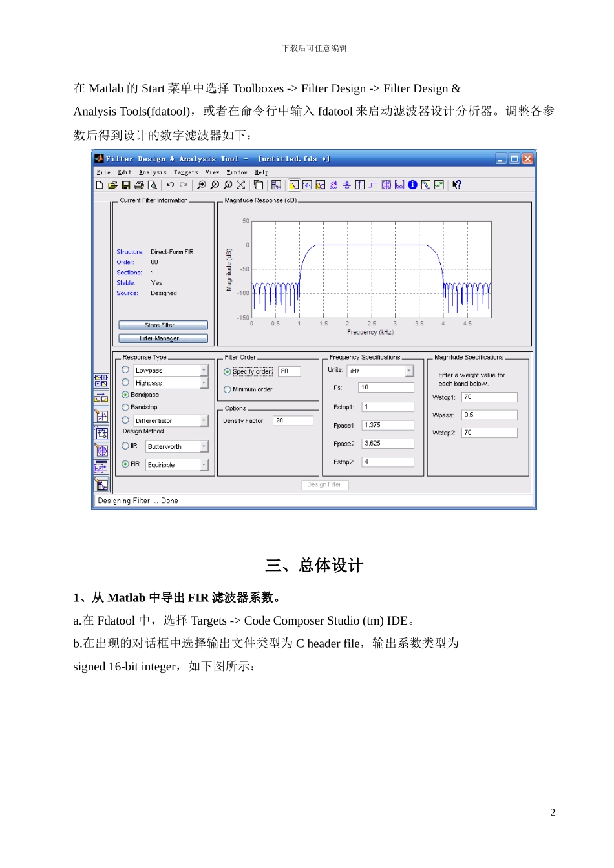Click the Fstop1 input field
Screen dimensions: 614x868
(388, 407)
